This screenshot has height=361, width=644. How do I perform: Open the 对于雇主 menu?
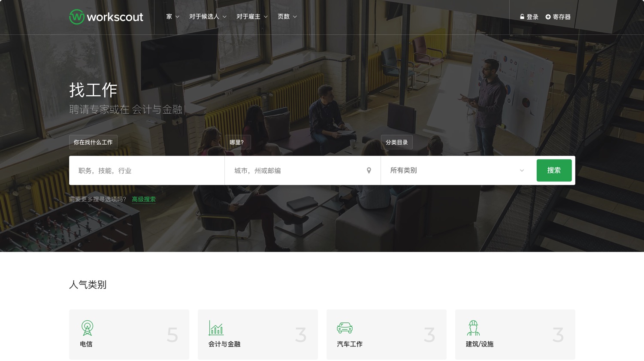point(252,17)
